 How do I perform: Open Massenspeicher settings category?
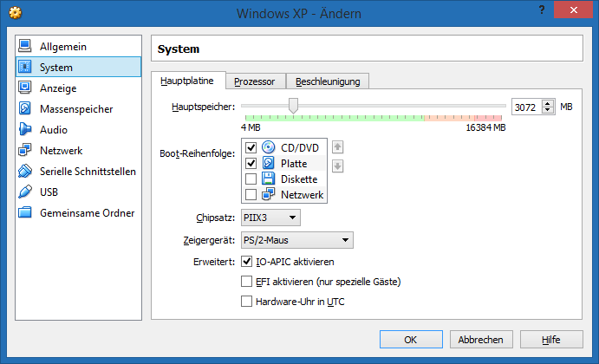78,108
